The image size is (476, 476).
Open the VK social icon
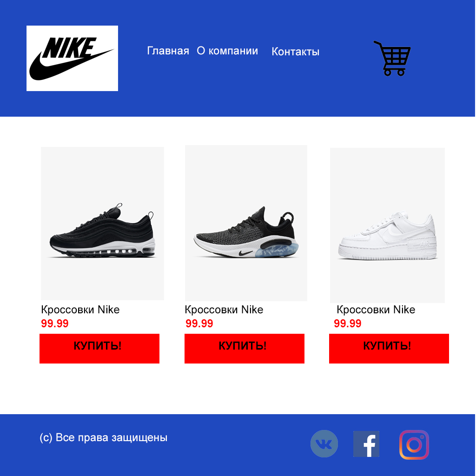coord(324,443)
